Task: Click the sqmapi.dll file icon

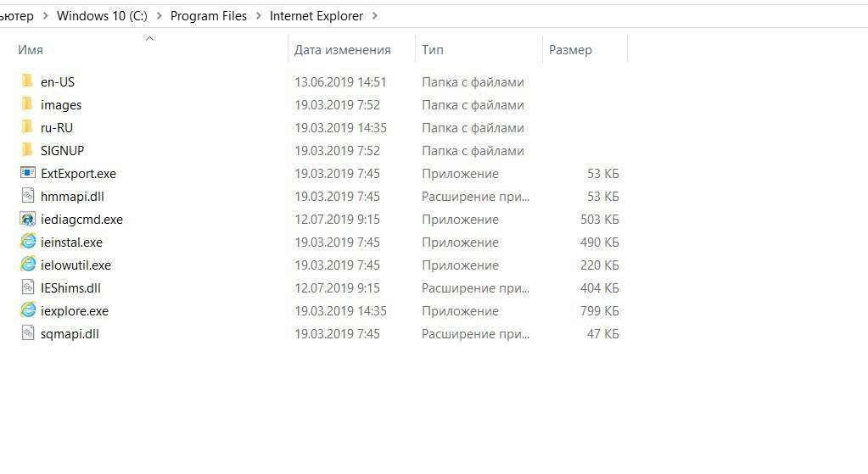Action: pyautogui.click(x=28, y=333)
